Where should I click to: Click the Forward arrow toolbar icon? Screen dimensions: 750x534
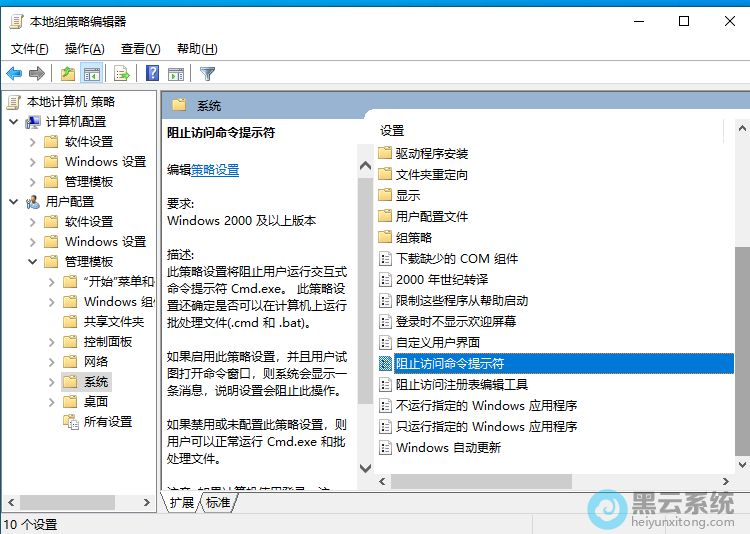tap(37, 74)
